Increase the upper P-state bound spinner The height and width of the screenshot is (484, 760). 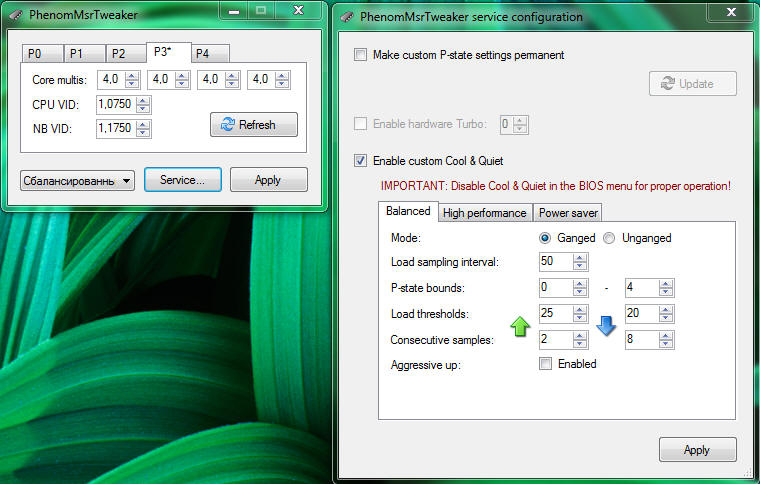pyautogui.click(x=666, y=284)
